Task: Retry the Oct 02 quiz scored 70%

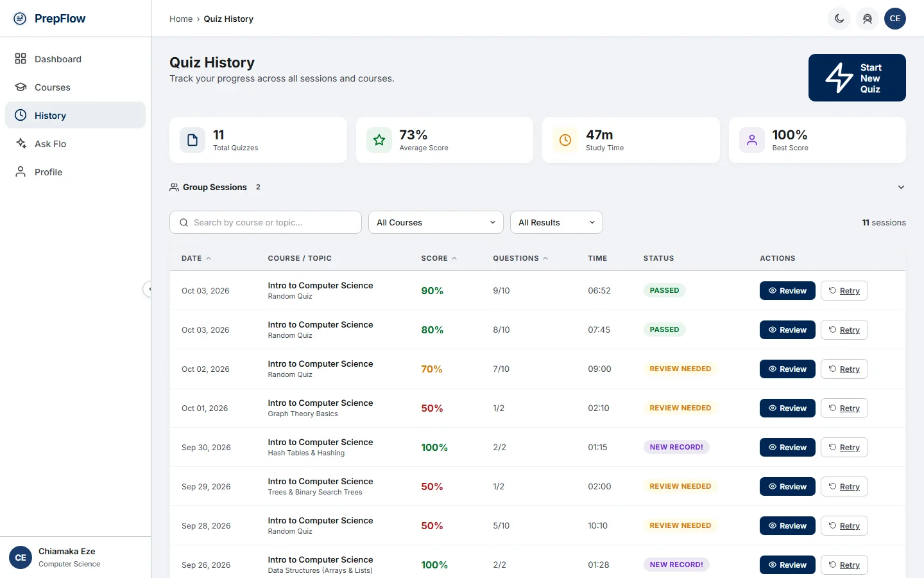Action: (x=844, y=369)
